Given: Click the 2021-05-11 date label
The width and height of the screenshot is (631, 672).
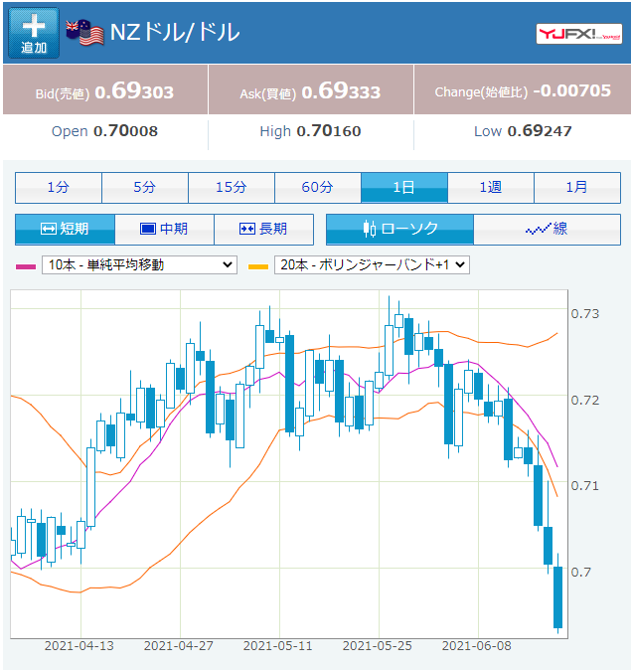Looking at the screenshot, I should [x=278, y=646].
